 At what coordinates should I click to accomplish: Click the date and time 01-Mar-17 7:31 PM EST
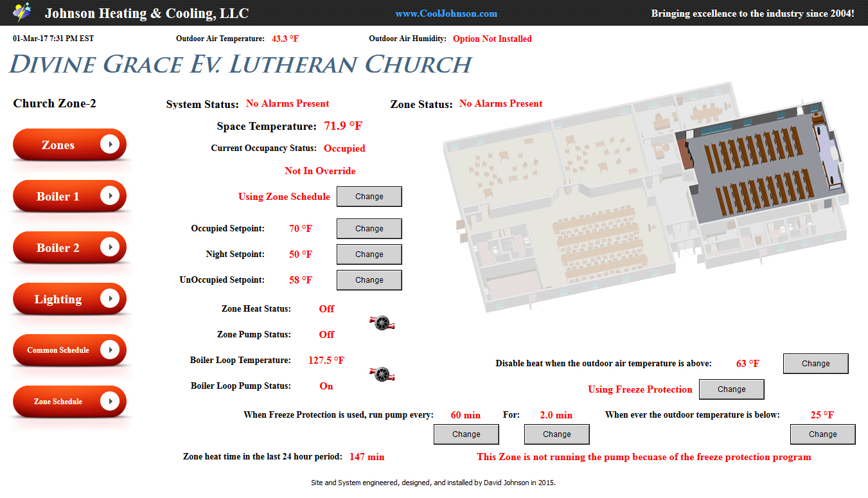(53, 39)
